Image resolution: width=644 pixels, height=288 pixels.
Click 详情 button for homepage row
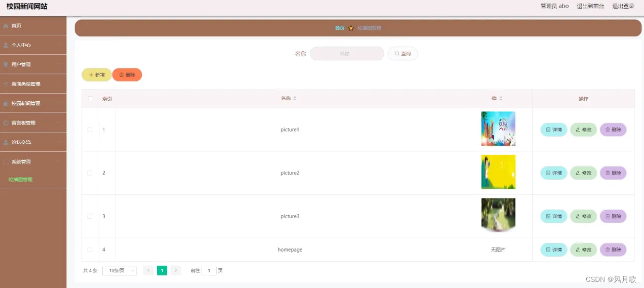[554, 250]
